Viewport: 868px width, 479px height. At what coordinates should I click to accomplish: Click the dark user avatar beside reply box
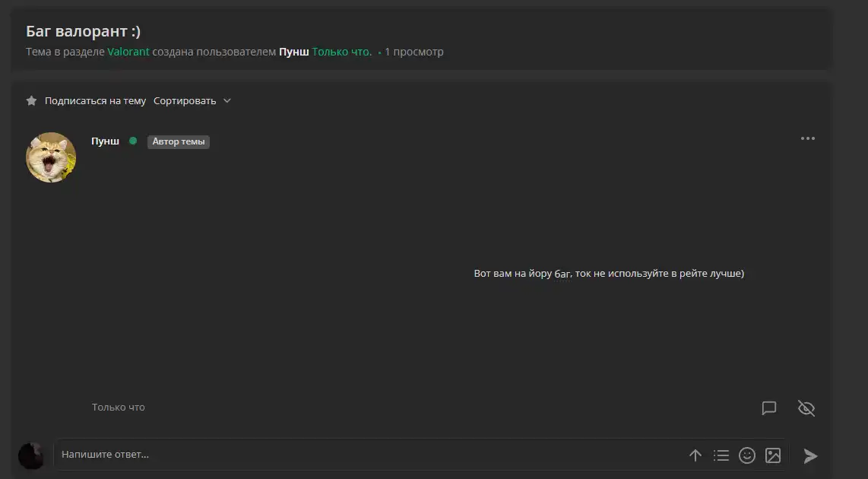31,455
